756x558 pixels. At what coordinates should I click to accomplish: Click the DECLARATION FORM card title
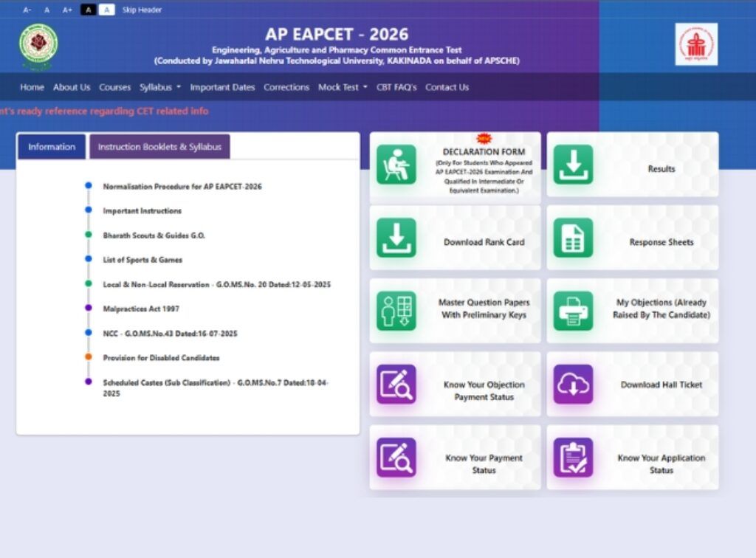[x=484, y=151]
